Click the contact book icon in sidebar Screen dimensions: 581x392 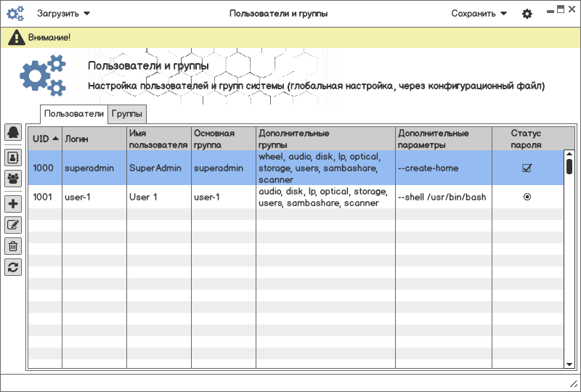tap(13, 157)
